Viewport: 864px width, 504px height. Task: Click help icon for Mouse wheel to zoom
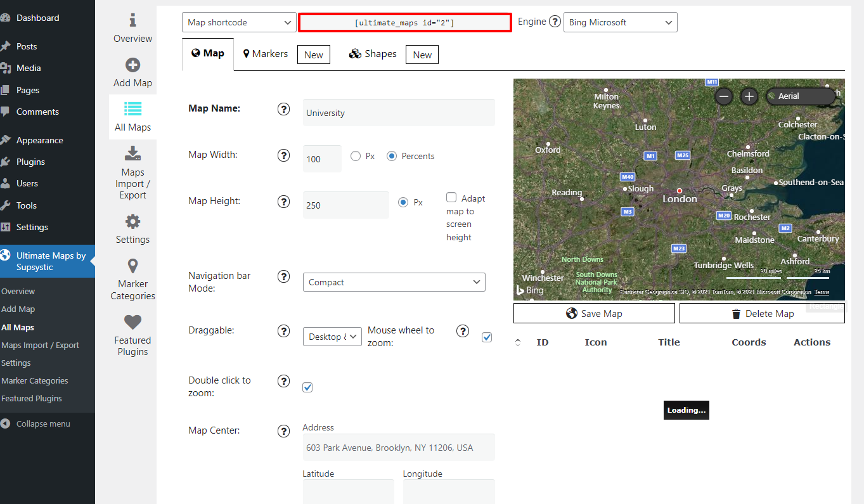463,331
